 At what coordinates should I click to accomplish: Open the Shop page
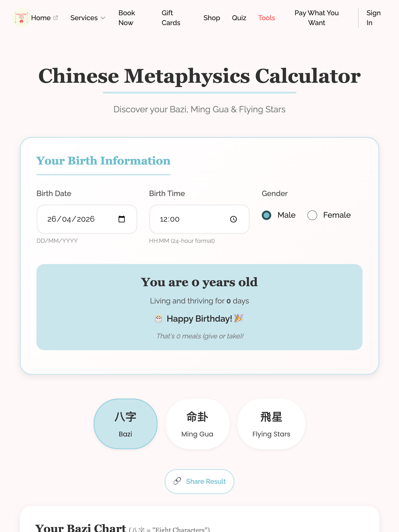[212, 18]
